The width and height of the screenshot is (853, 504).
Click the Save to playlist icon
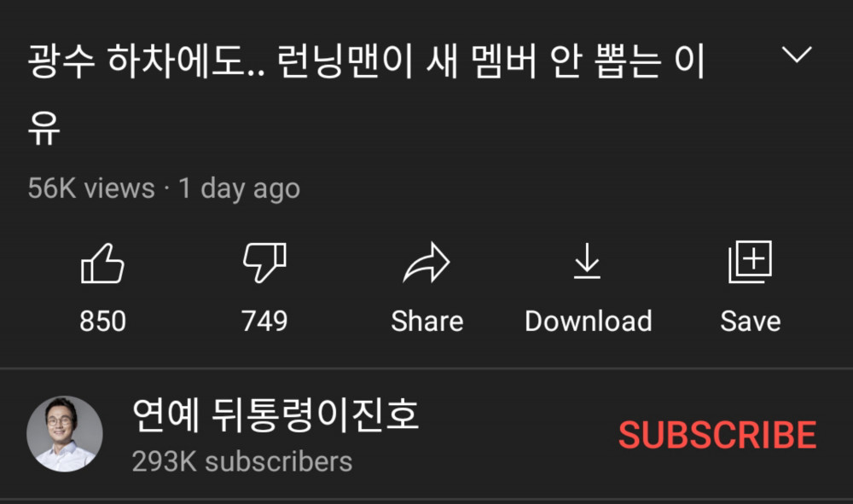[750, 262]
